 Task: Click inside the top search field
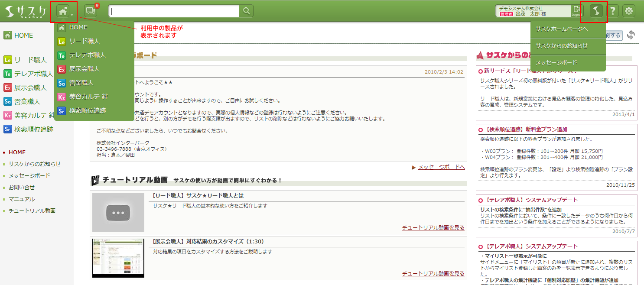[x=173, y=11]
